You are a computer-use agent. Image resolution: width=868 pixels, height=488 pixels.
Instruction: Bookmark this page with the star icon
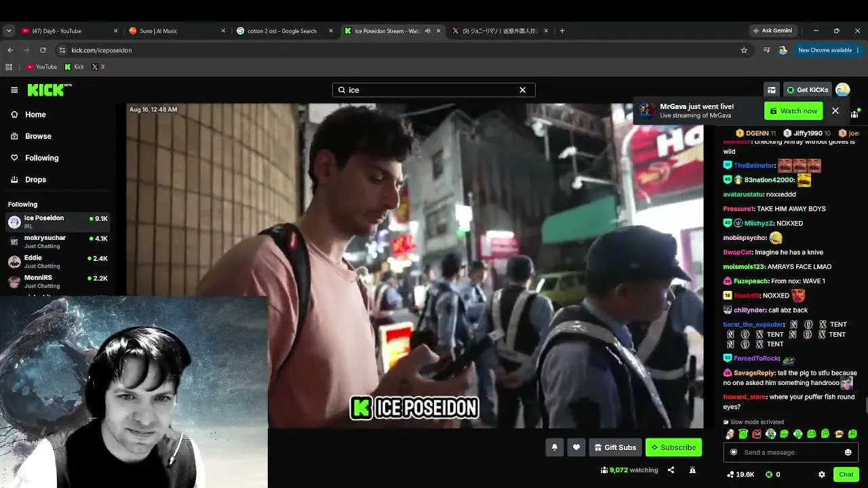[744, 50]
